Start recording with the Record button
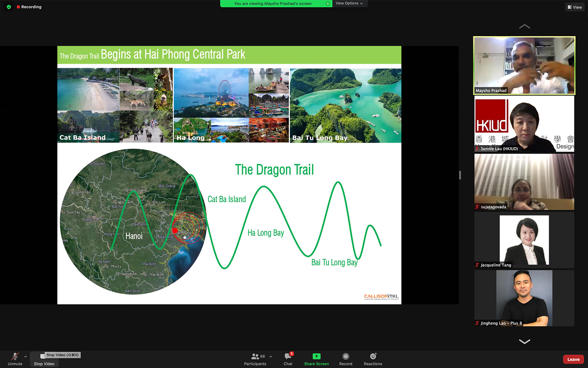 [x=345, y=359]
